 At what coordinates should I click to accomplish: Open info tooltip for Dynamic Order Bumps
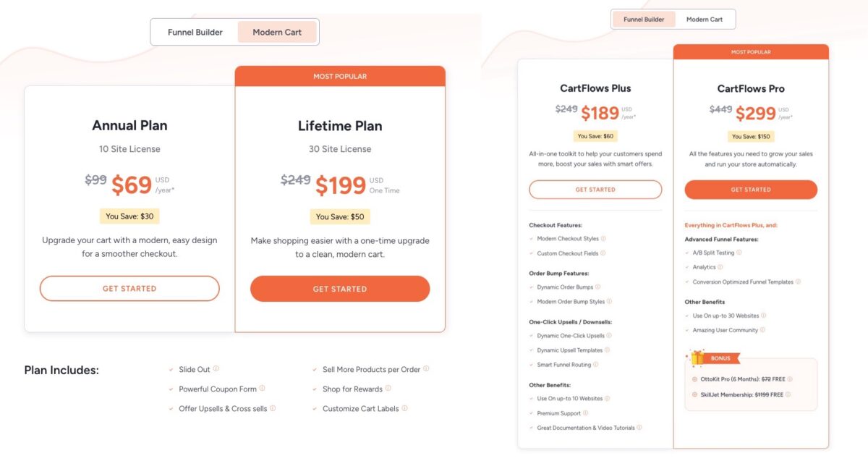[x=597, y=287]
